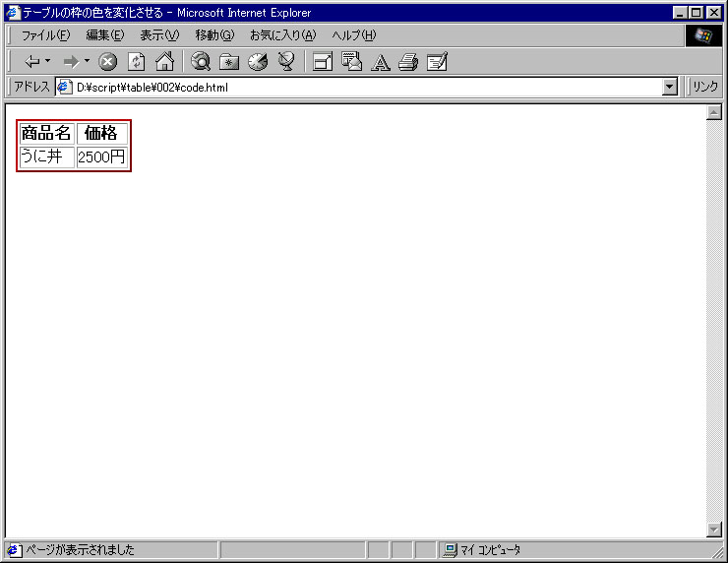This screenshot has width=728, height=563.
Task: Click the page icon in the address bar
Action: point(64,87)
